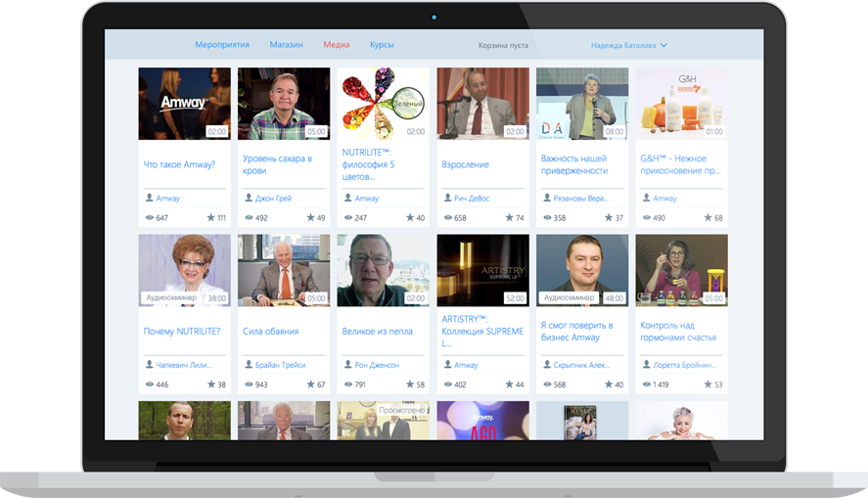Click author icon next to Чапкевич Лили
Image resolution: width=868 pixels, height=498 pixels.
(149, 364)
